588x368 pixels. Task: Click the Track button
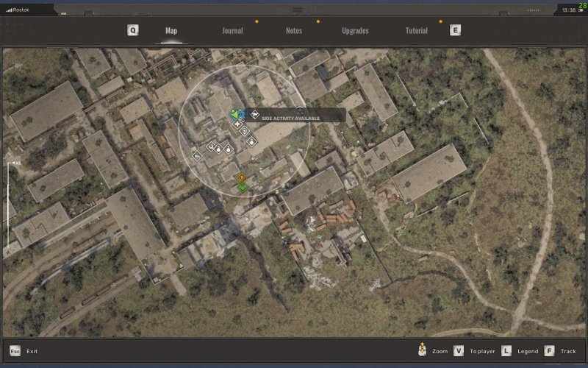point(568,351)
